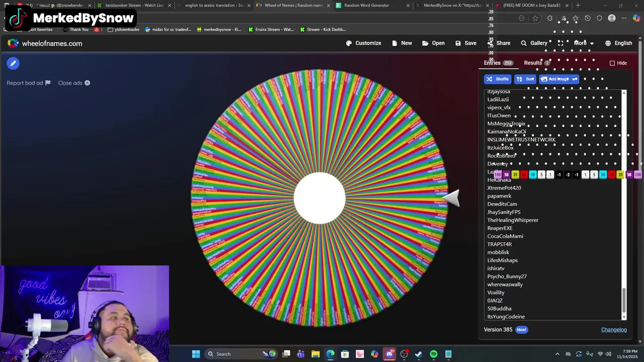Switch to the Random Word Generator tab
The height and width of the screenshot is (362, 644).
click(x=370, y=6)
